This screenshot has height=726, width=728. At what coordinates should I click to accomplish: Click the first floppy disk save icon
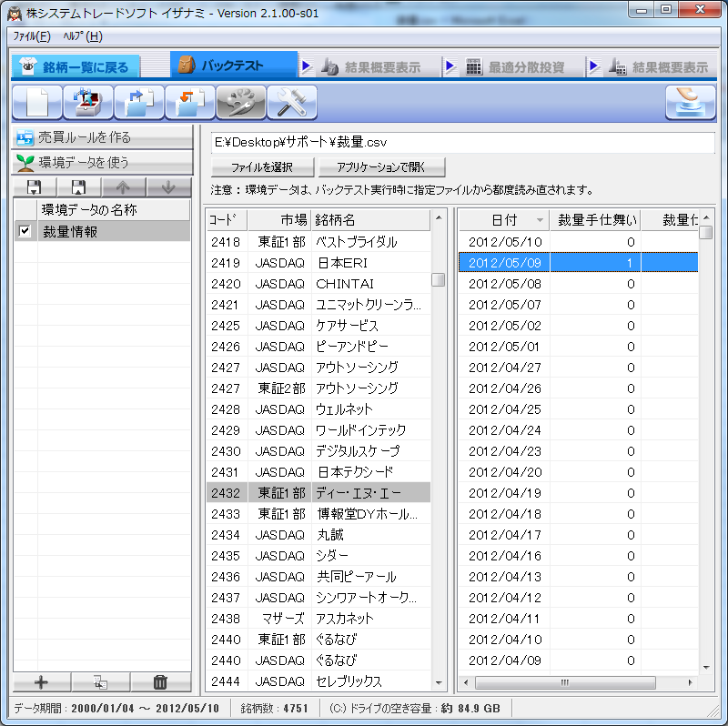pyautogui.click(x=35, y=187)
